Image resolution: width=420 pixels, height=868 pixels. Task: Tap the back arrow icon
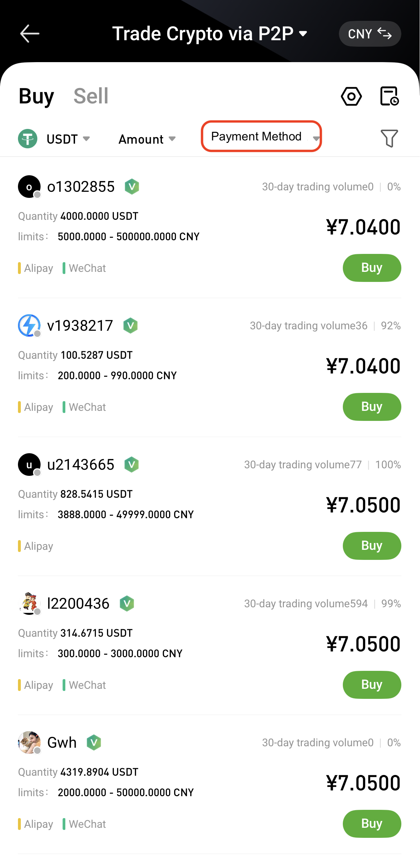pyautogui.click(x=29, y=34)
